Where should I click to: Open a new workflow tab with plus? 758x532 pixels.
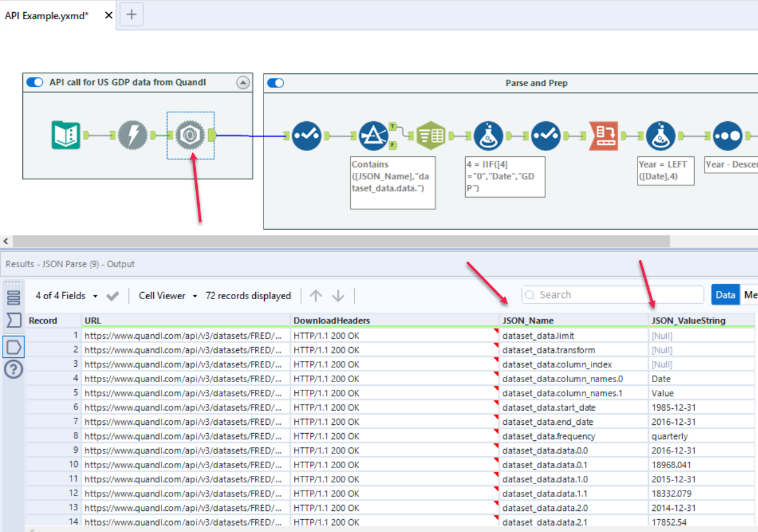(131, 15)
